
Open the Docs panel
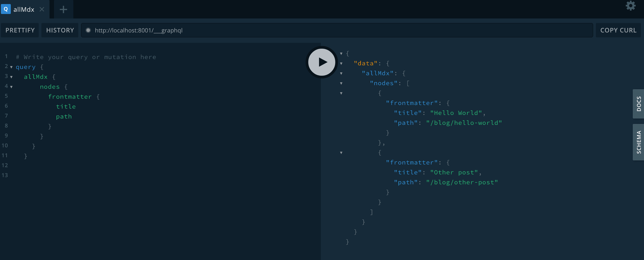tap(639, 104)
